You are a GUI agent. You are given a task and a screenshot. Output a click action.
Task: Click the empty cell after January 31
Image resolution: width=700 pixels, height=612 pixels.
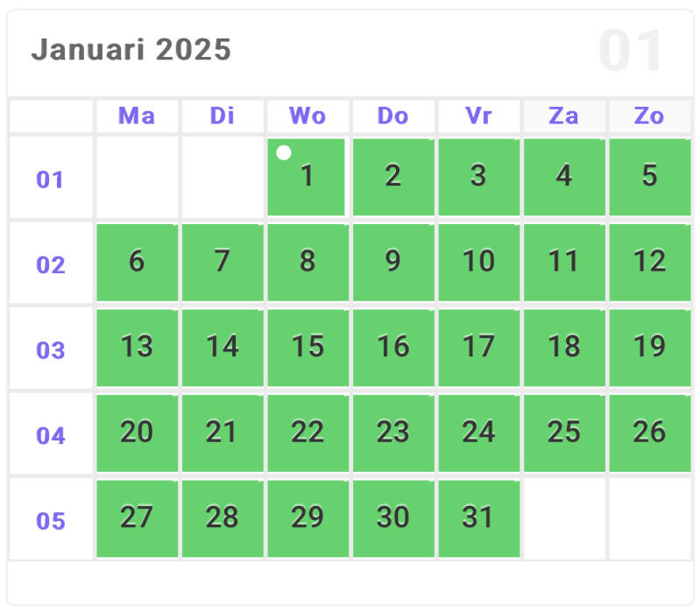(x=564, y=518)
